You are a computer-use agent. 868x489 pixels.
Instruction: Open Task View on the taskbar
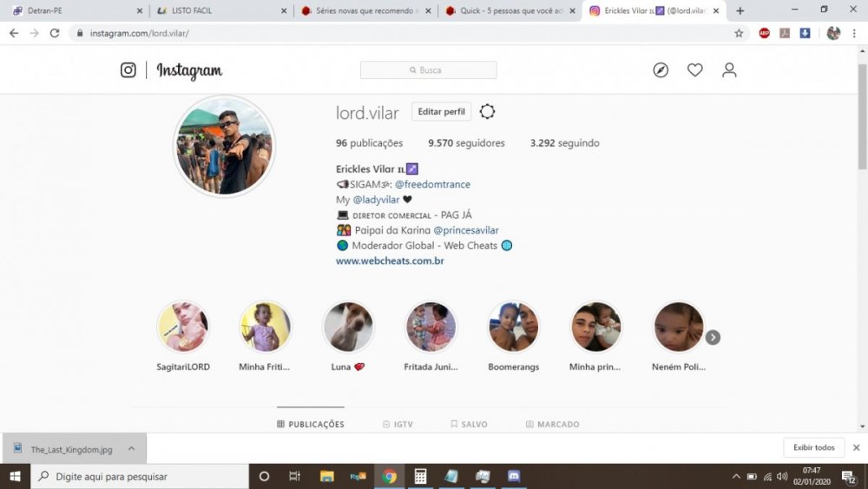(294, 476)
